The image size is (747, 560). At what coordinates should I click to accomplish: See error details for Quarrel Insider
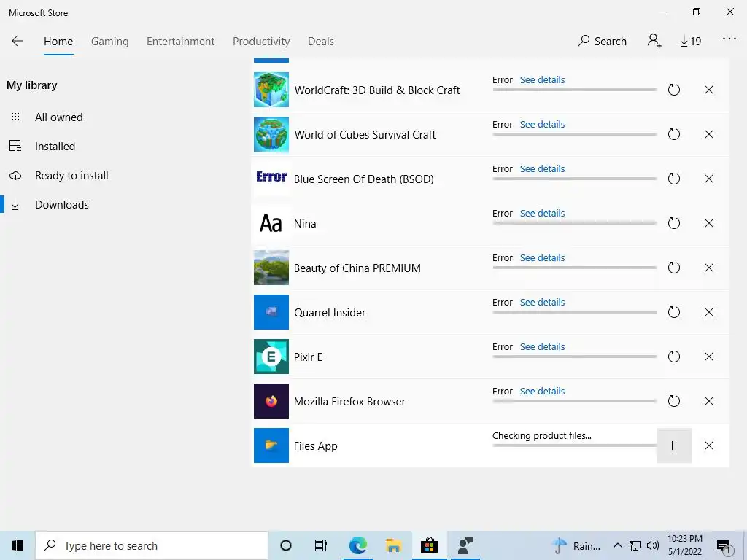tap(542, 302)
